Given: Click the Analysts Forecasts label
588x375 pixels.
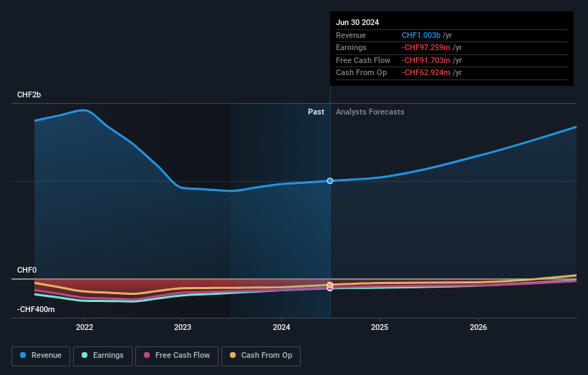Looking at the screenshot, I should (x=370, y=112).
